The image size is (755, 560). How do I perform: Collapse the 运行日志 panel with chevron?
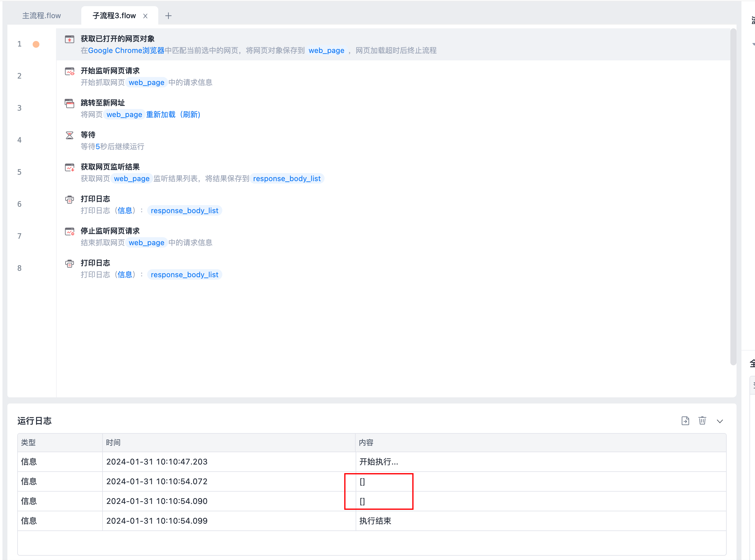pyautogui.click(x=720, y=421)
